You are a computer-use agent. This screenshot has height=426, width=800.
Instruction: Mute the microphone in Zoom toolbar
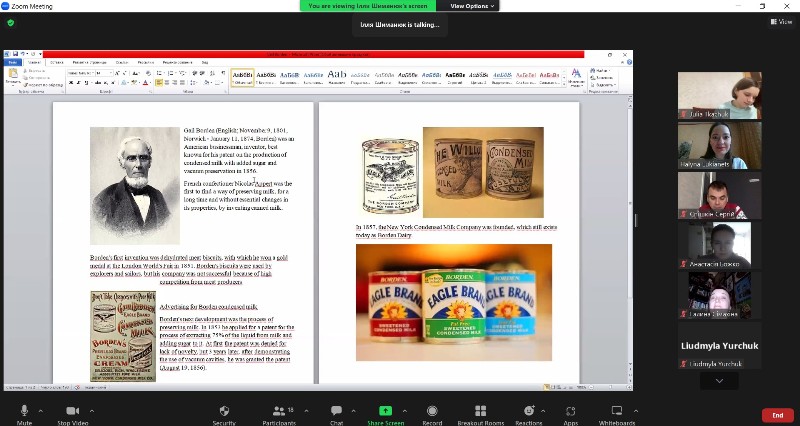24,411
